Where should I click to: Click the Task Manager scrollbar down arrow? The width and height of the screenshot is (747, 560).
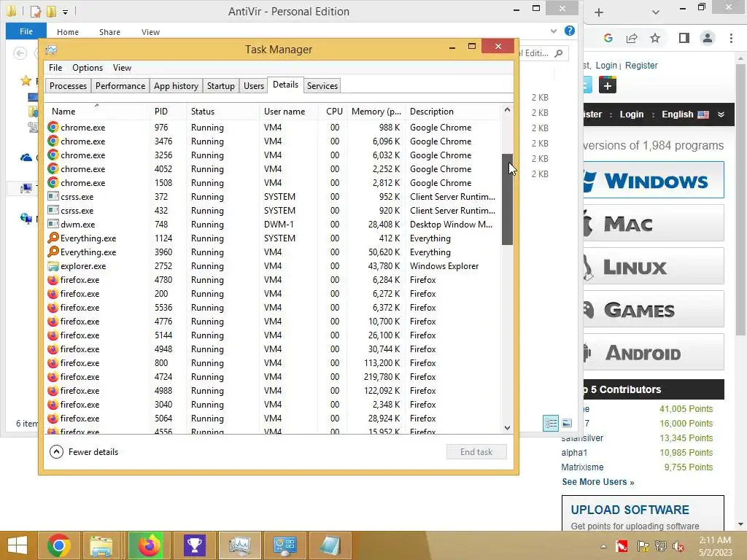point(507,427)
